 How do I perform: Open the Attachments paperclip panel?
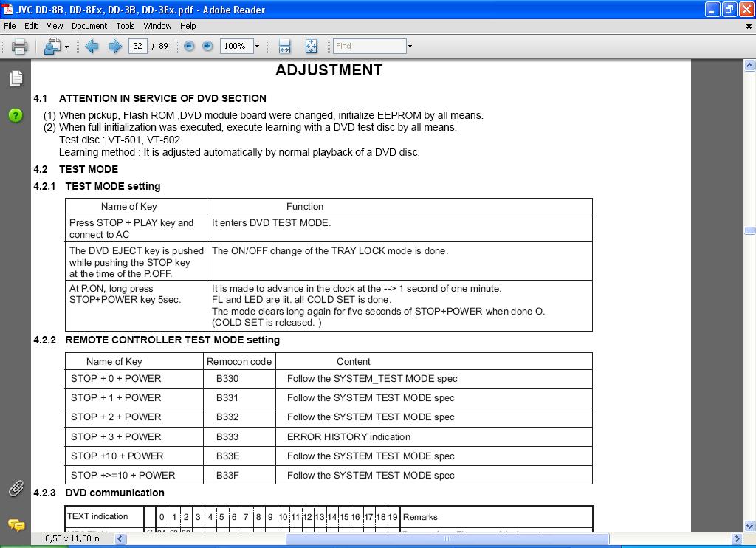pyautogui.click(x=16, y=488)
